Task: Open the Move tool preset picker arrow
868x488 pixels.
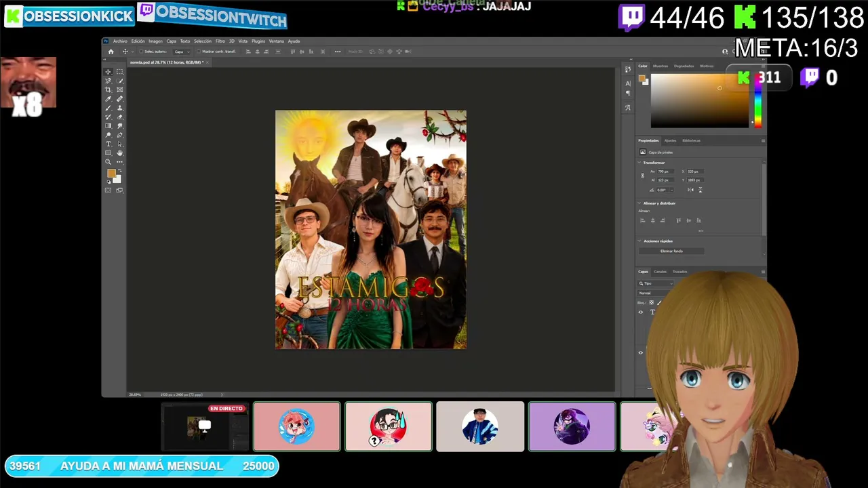Action: 132,52
